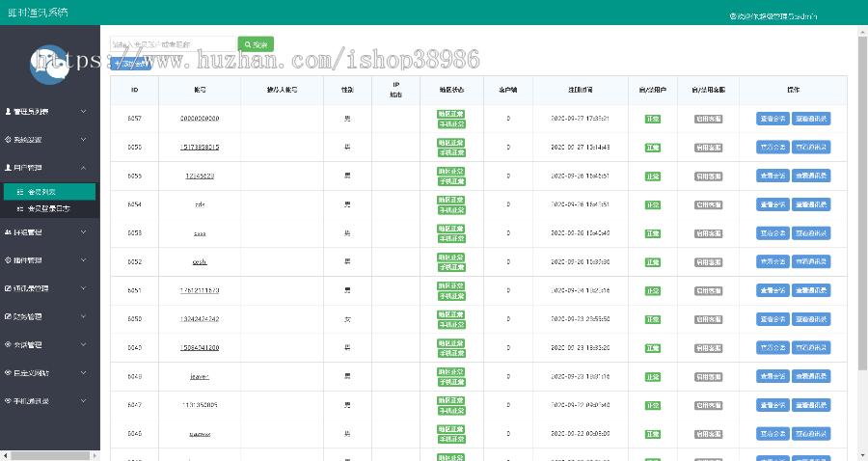Click the edit icon beside 财务管理
Viewport: 868px width, 461px height.
coord(8,316)
